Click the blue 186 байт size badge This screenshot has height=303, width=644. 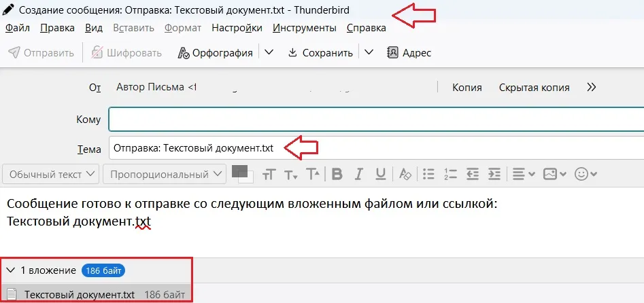coord(103,270)
